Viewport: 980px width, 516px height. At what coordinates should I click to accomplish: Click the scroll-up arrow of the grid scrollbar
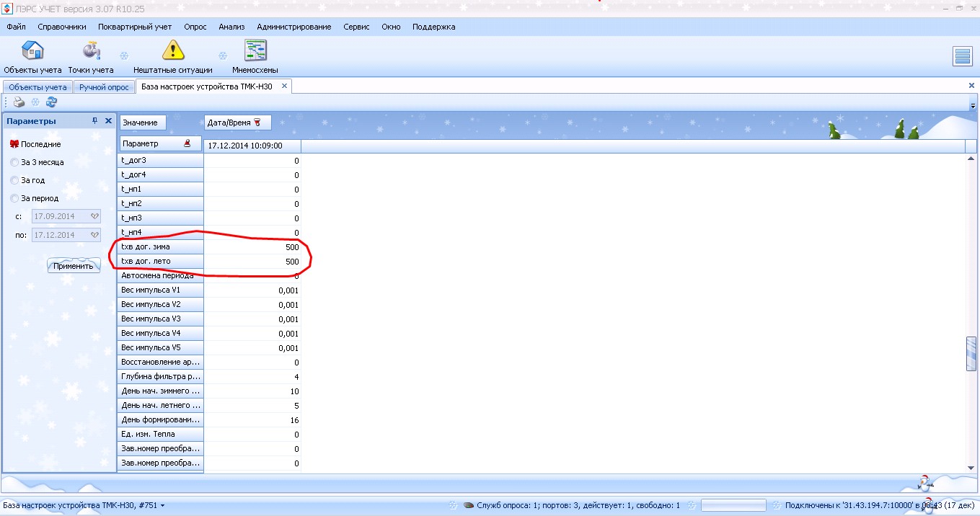pyautogui.click(x=971, y=159)
